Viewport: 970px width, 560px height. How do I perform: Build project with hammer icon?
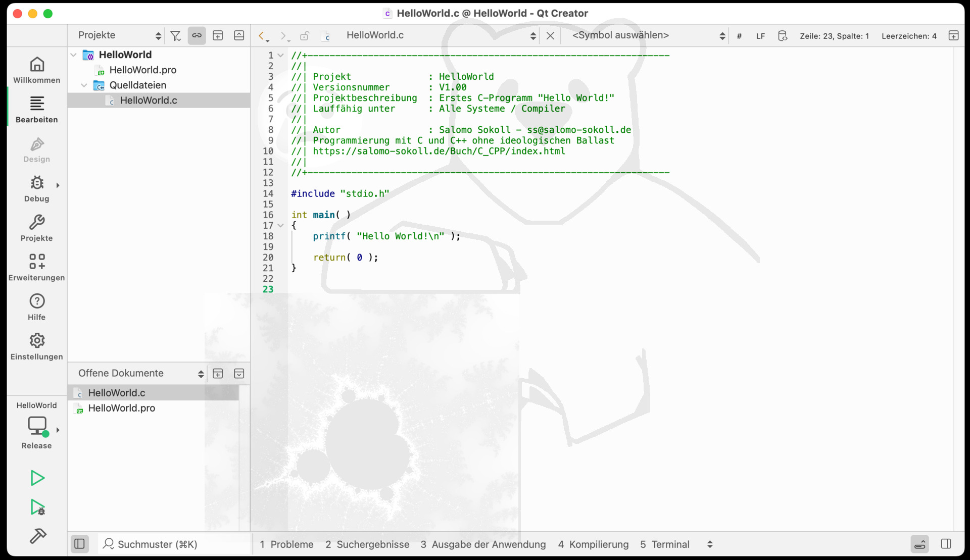[x=37, y=536]
